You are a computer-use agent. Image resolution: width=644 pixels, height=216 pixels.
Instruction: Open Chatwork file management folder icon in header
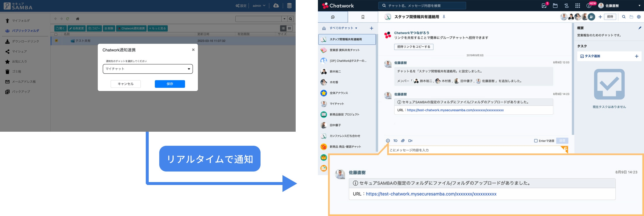(555, 6)
